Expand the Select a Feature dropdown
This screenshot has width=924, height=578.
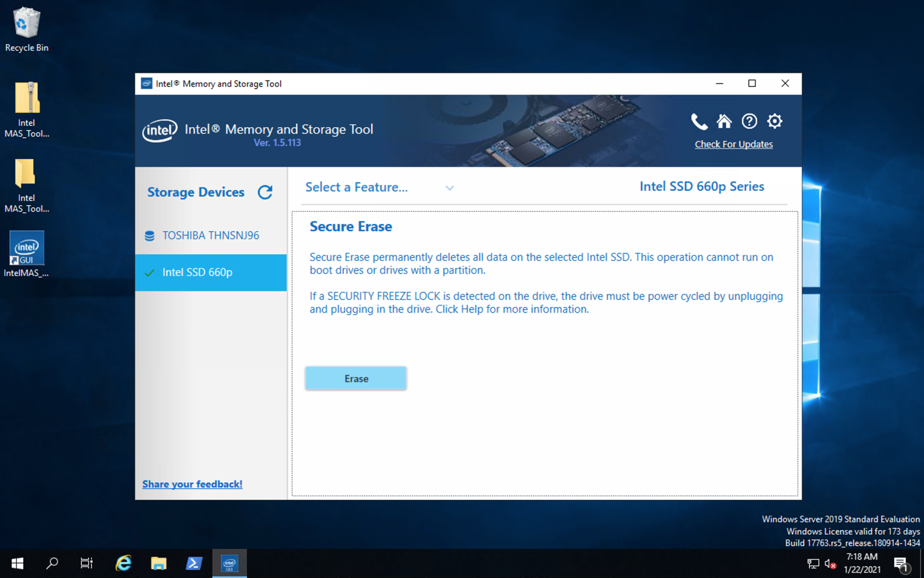coord(380,187)
